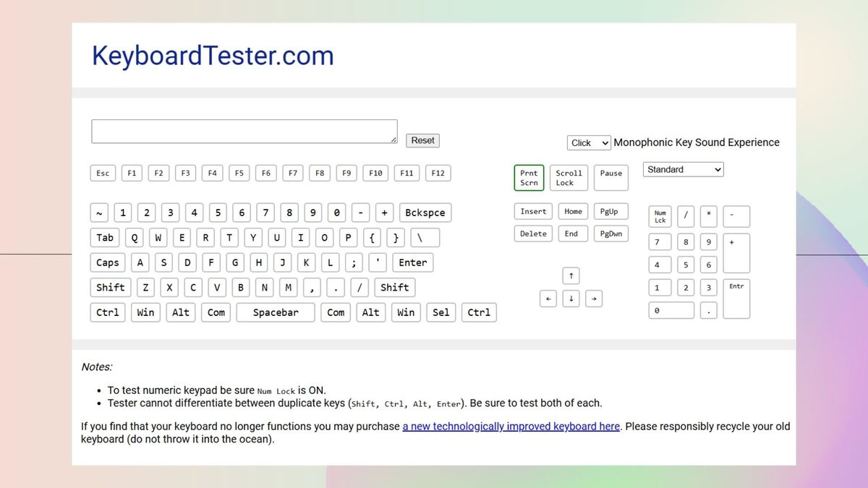Click the Z key
This screenshot has width=868, height=488.
[146, 287]
